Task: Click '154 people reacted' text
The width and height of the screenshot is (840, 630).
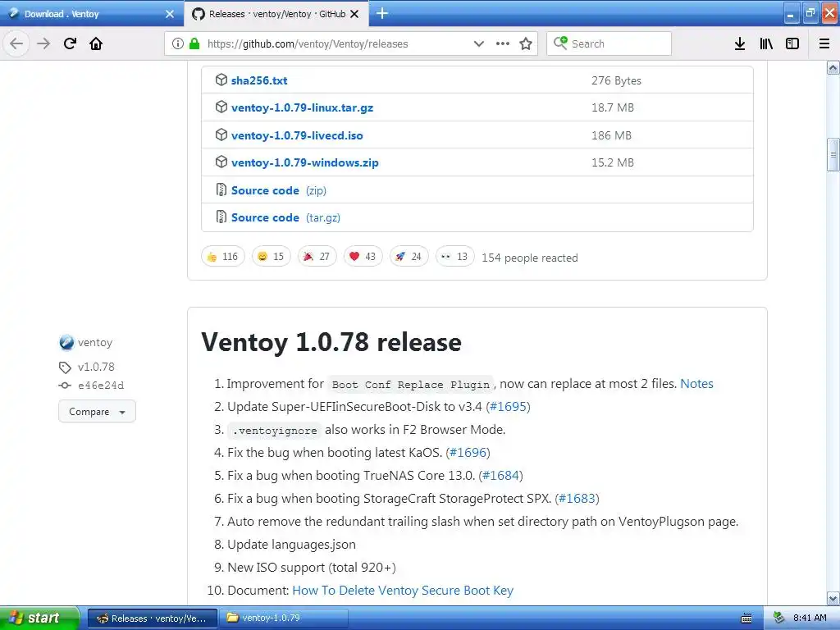Action: click(530, 258)
